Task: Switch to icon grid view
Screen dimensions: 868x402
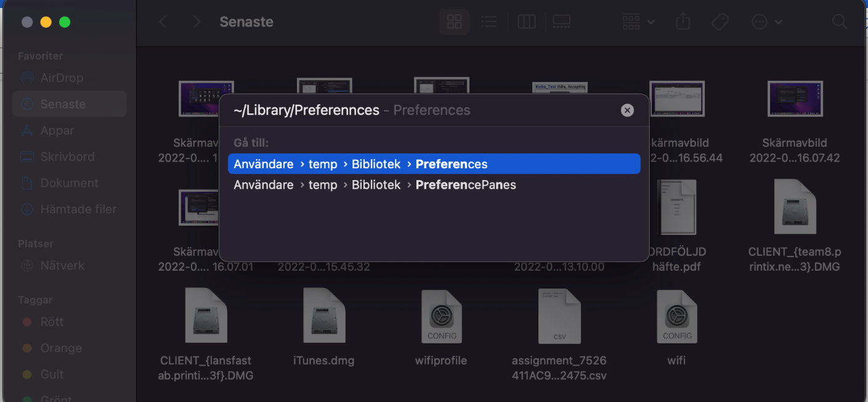Action: (x=455, y=22)
